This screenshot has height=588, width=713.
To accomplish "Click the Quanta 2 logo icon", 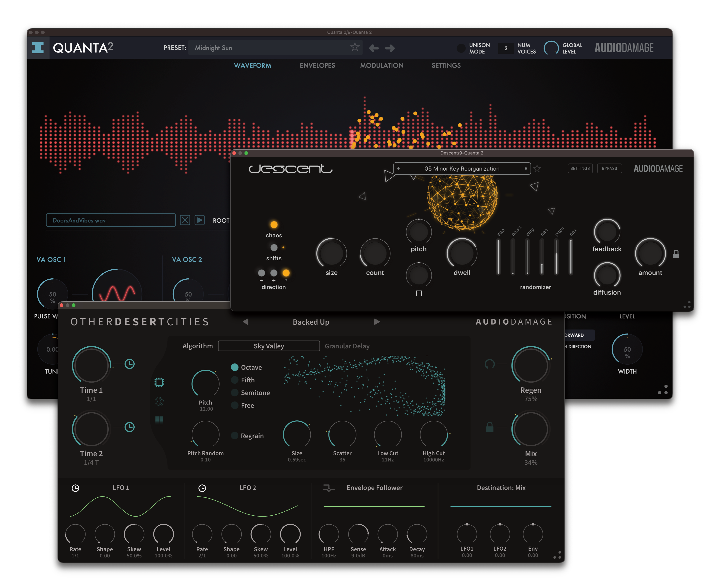I will tap(38, 47).
